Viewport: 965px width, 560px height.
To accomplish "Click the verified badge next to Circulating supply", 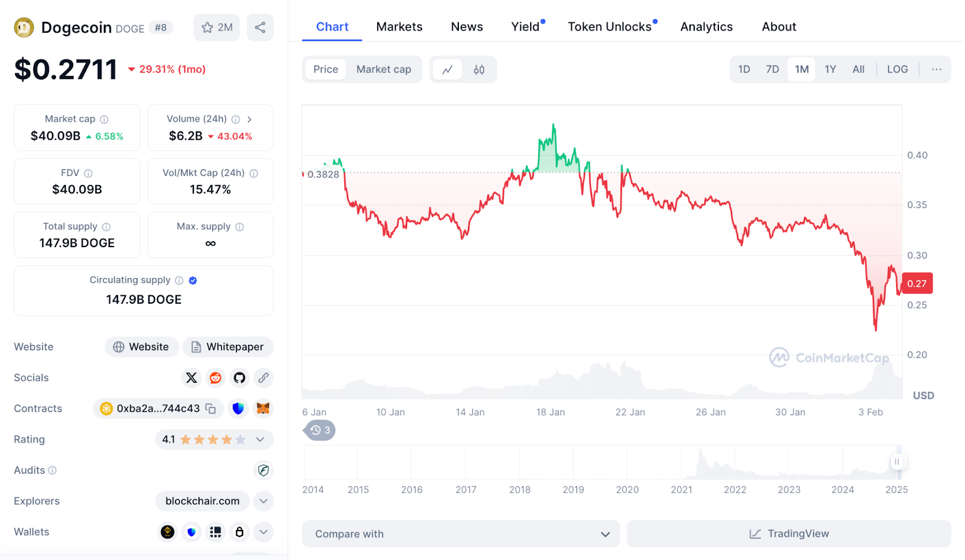I will click(193, 280).
